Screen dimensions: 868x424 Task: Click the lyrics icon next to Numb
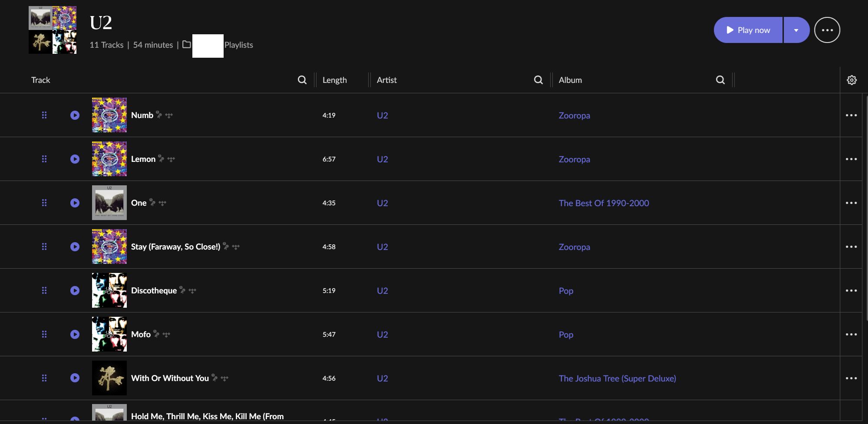(159, 115)
